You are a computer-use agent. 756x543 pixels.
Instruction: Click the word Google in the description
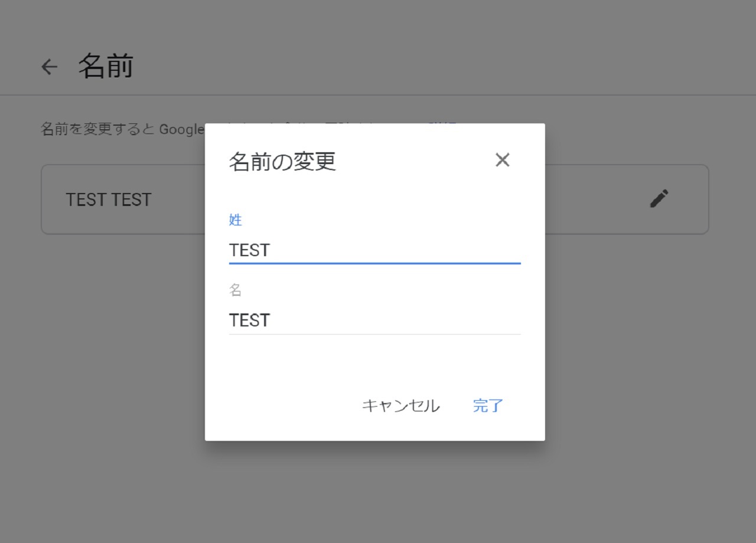(x=181, y=129)
